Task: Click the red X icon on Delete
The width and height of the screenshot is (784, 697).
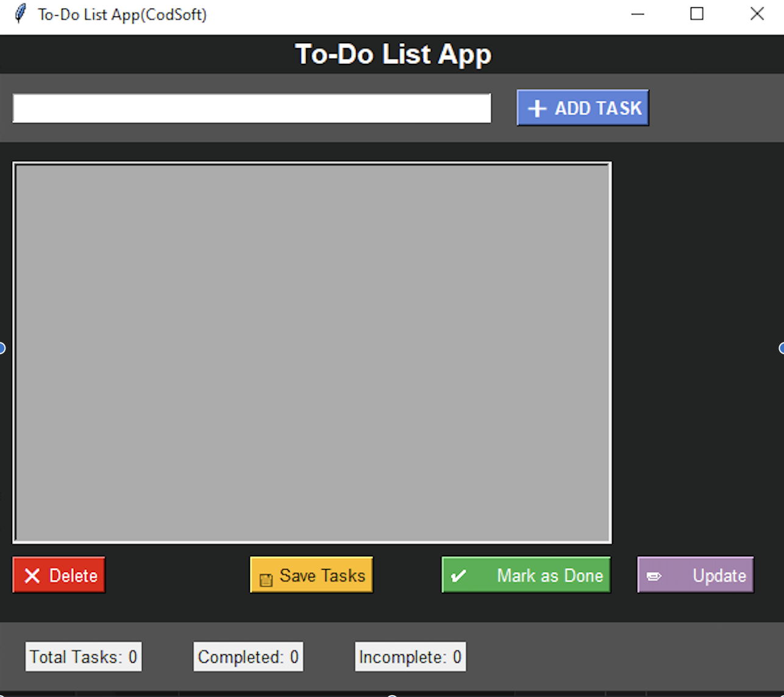Action: pyautogui.click(x=32, y=576)
